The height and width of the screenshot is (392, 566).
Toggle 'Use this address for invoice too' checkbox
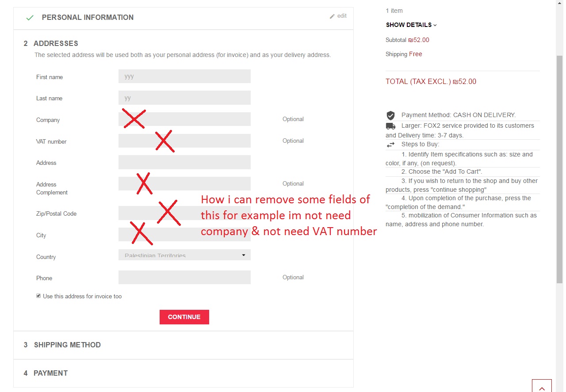[x=38, y=296]
